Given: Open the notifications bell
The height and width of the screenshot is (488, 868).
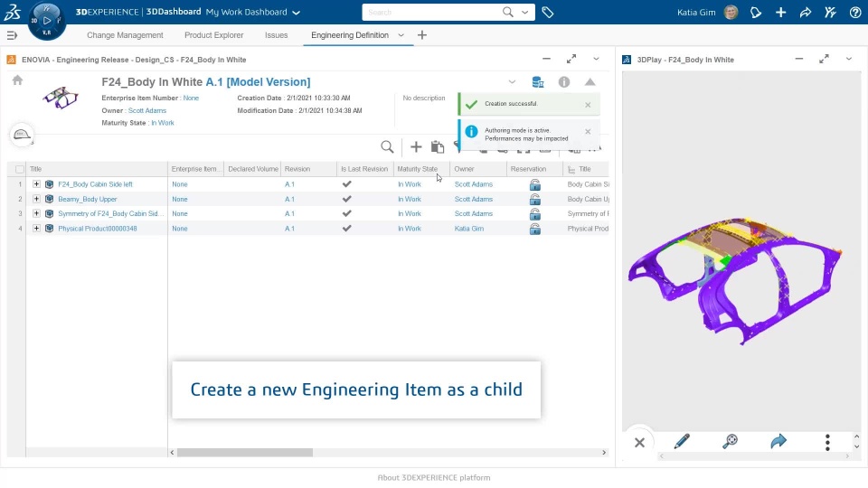Looking at the screenshot, I should coord(756,13).
